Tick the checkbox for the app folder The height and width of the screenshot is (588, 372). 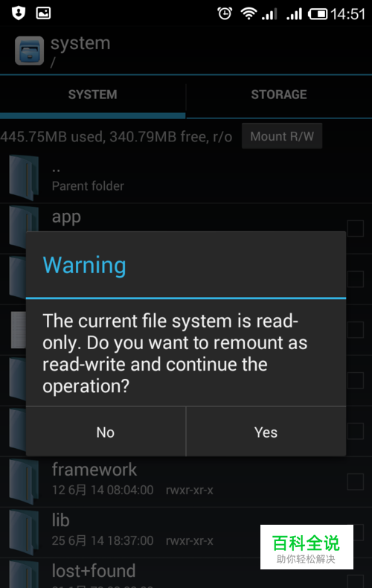tap(355, 229)
